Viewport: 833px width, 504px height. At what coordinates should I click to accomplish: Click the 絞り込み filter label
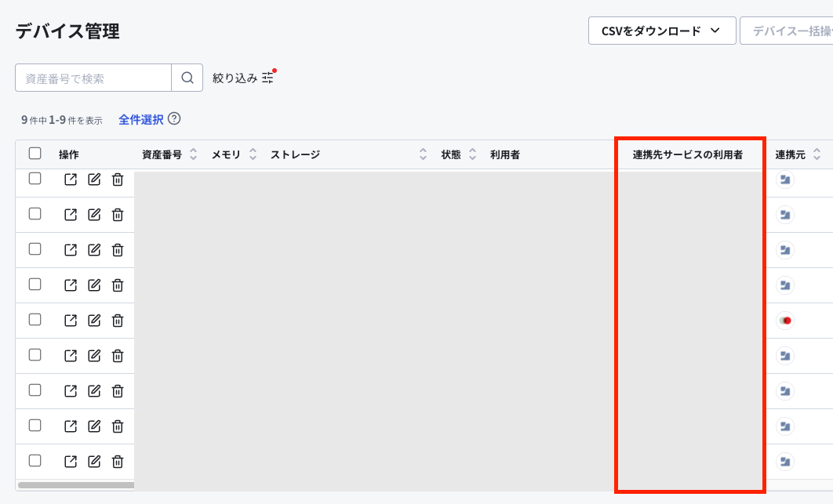(x=235, y=78)
